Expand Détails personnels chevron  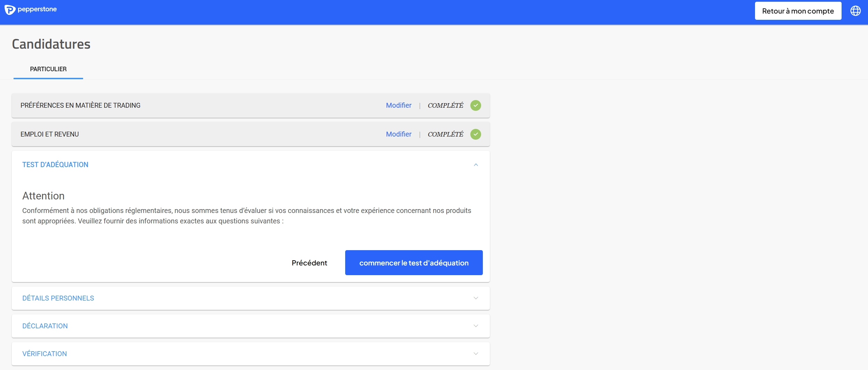[476, 298]
